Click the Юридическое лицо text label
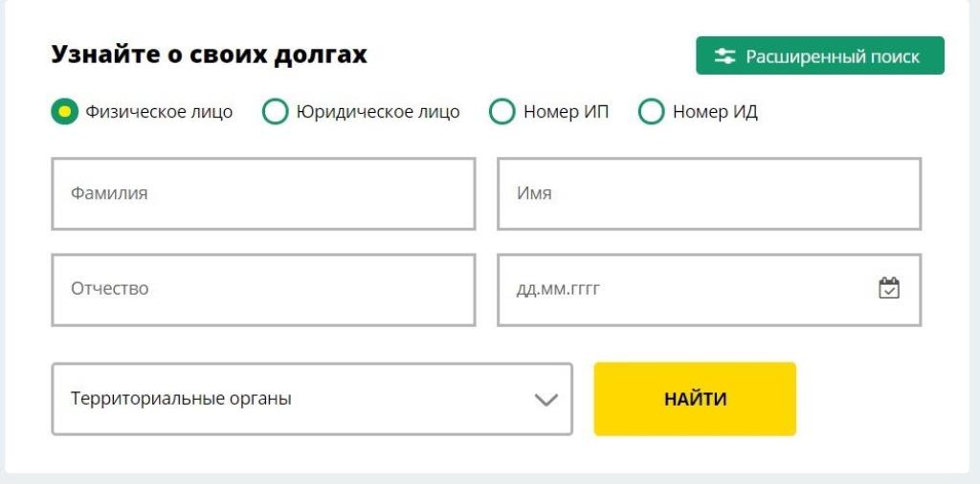980x484 pixels. [378, 113]
